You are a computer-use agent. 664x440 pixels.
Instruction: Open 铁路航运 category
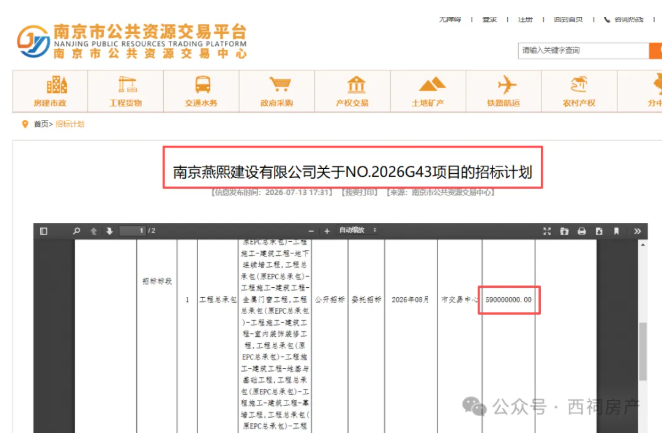tap(504, 91)
